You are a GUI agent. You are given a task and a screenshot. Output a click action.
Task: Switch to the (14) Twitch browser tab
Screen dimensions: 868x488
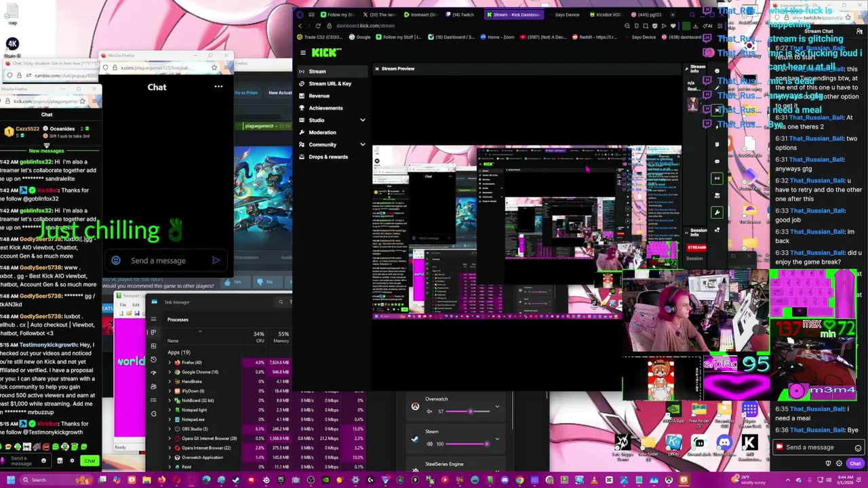pyautogui.click(x=460, y=14)
